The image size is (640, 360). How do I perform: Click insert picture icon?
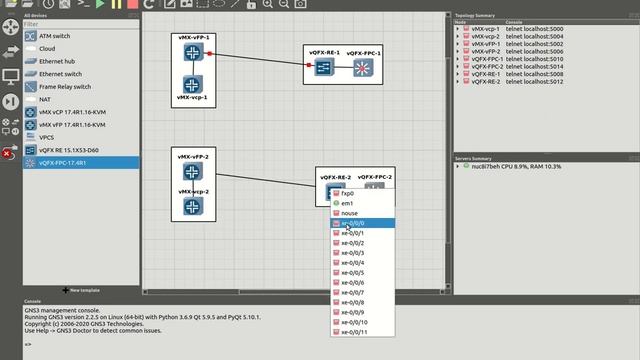(186, 4)
